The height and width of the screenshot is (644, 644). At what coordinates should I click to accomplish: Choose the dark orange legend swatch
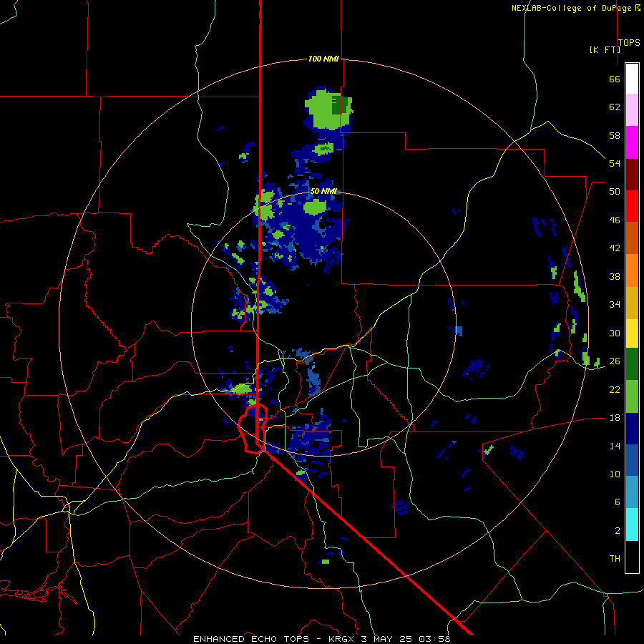632,238
